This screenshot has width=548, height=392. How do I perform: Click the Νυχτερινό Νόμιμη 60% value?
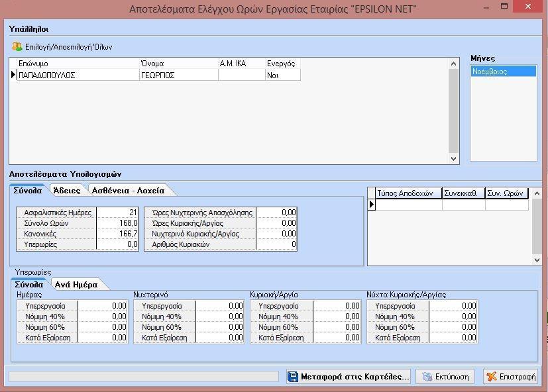(220, 327)
